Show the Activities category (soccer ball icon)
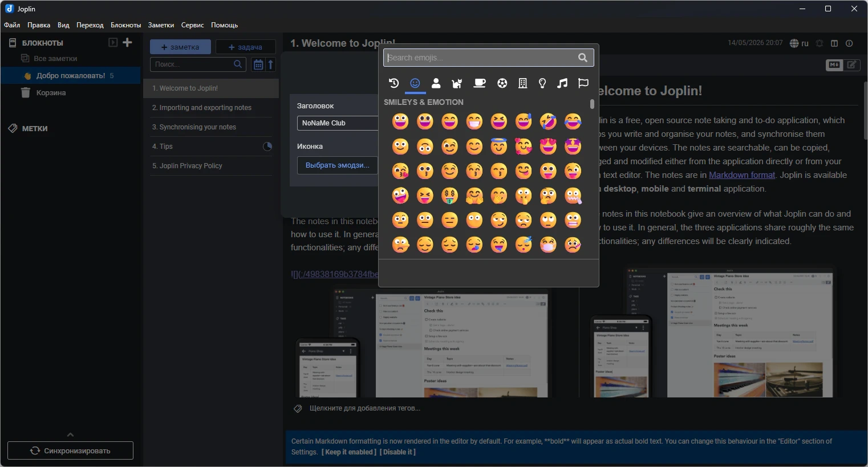This screenshot has width=868, height=467. (502, 83)
